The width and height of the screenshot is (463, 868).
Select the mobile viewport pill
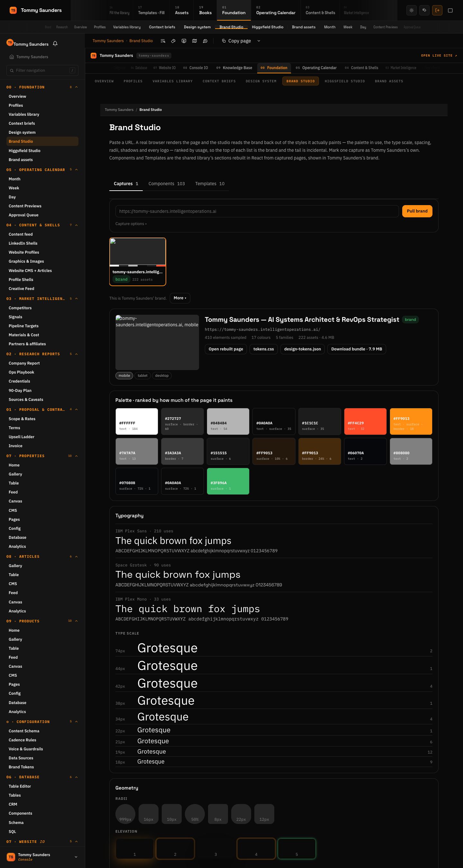(124, 376)
